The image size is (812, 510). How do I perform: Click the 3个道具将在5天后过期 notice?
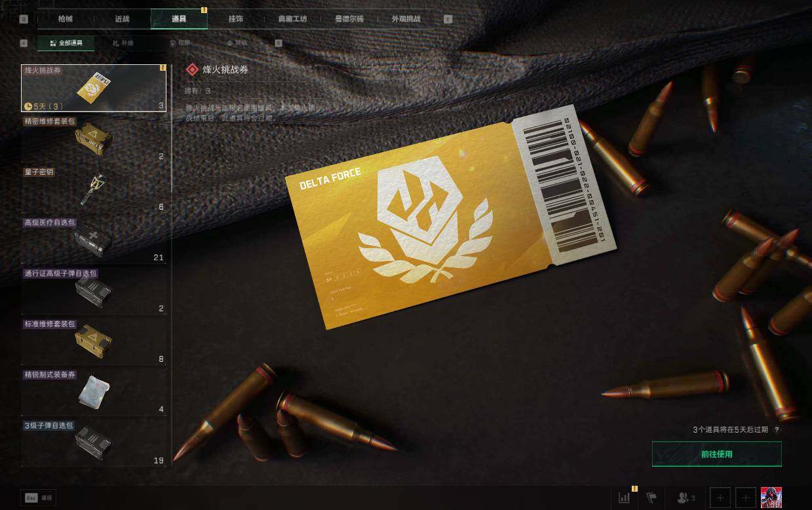[731, 430]
